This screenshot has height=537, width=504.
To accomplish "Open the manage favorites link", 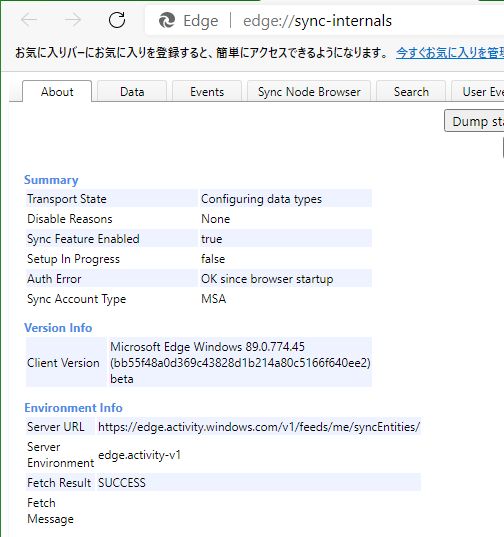I will point(450,53).
